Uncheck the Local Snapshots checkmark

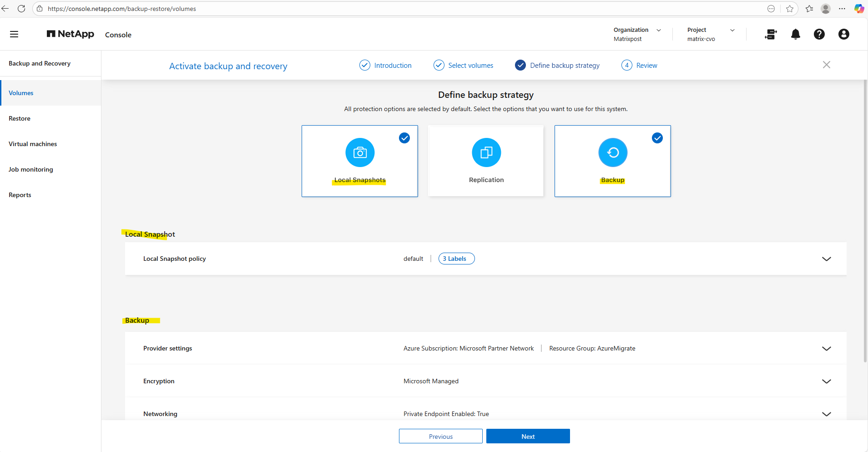pos(404,138)
